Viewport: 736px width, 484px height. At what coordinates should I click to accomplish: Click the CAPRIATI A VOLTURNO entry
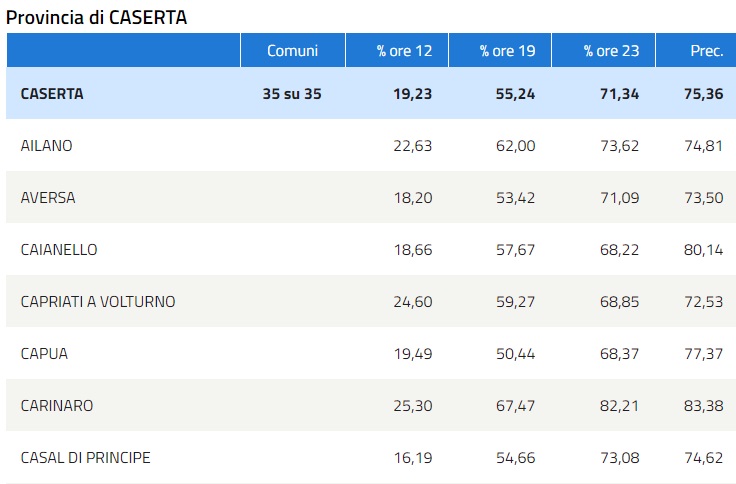tap(98, 302)
